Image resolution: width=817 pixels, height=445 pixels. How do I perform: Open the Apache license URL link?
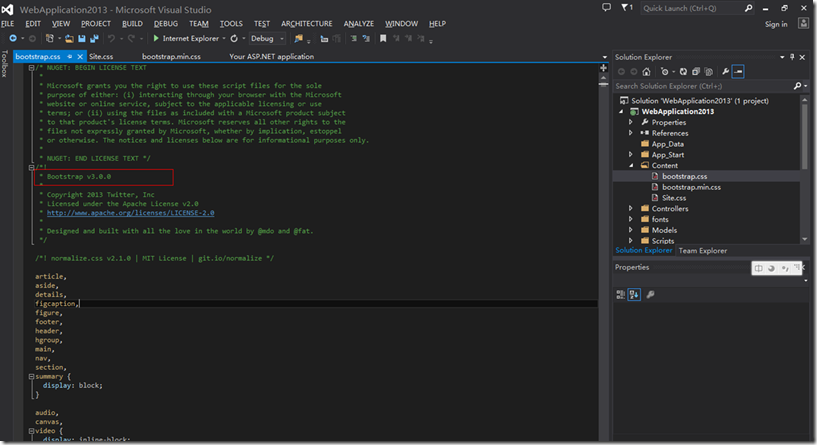(x=130, y=213)
